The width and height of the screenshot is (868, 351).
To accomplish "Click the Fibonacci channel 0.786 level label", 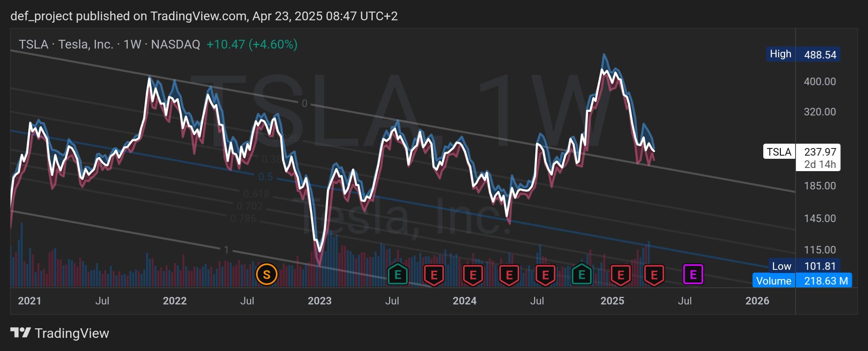I will 243,218.
